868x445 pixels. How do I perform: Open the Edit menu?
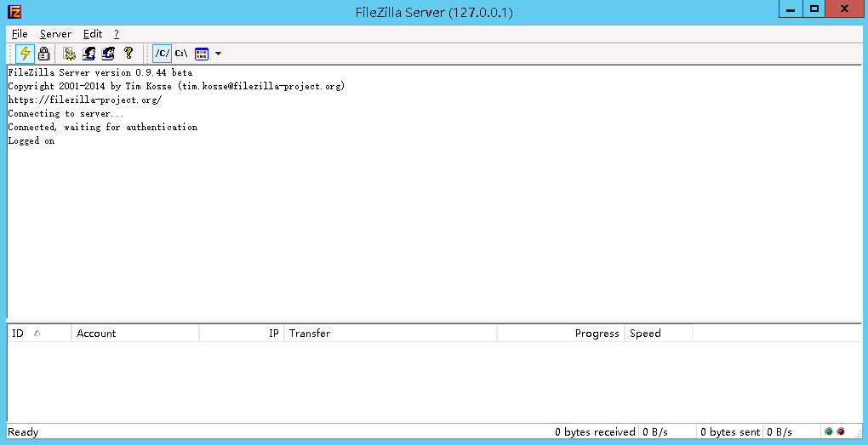(x=93, y=34)
